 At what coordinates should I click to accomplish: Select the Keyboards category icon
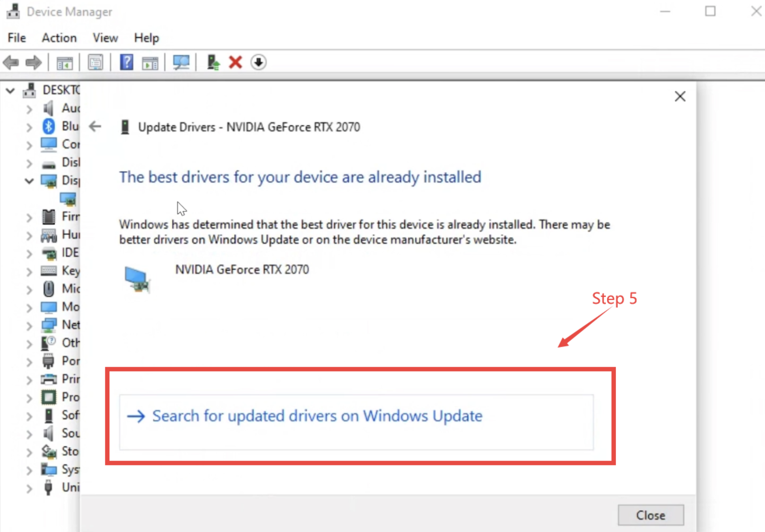[49, 271]
